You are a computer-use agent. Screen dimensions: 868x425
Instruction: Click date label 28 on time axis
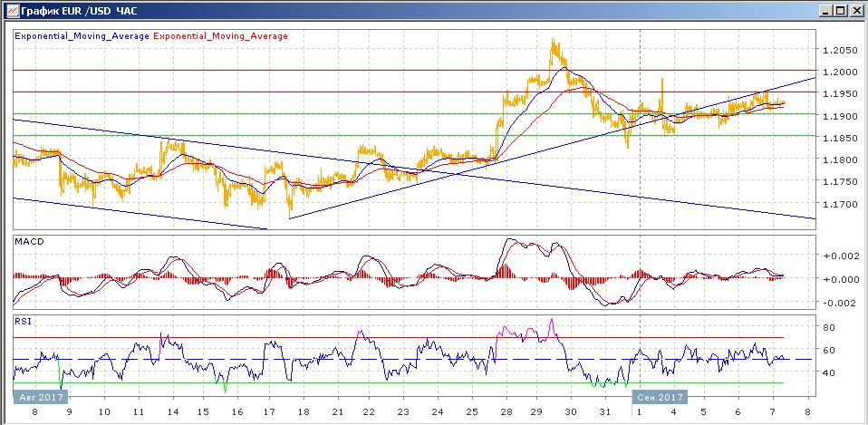506,412
